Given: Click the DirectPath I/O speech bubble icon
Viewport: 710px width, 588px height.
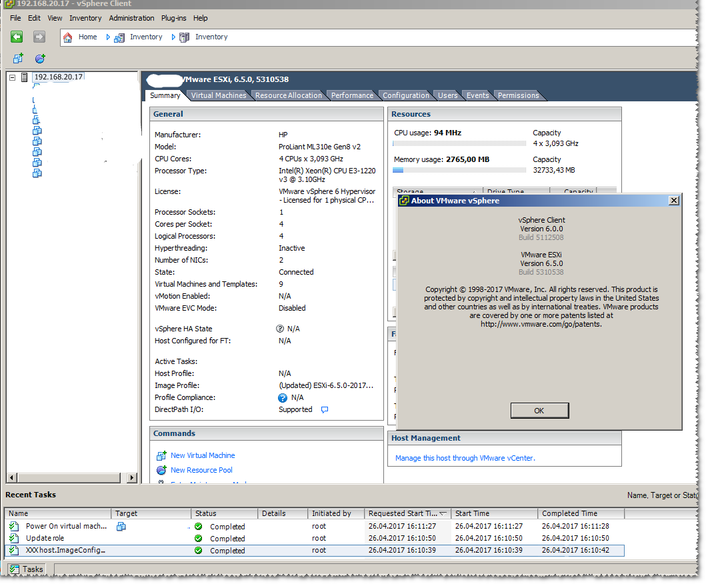Looking at the screenshot, I should 325,410.
